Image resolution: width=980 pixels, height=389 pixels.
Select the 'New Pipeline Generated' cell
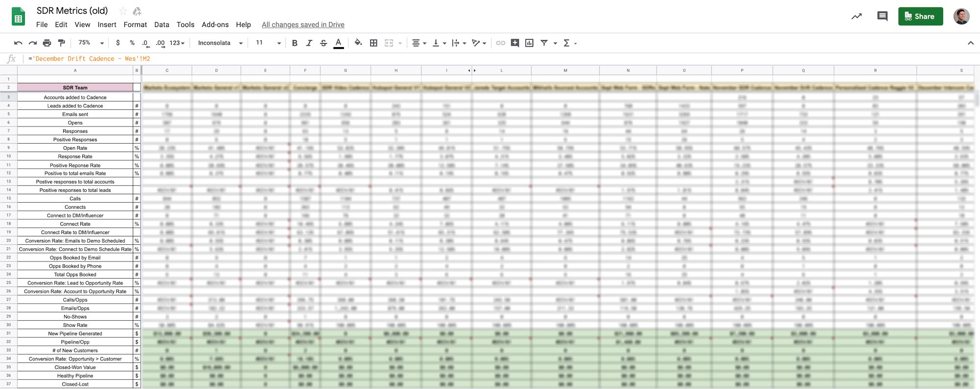tap(75, 334)
